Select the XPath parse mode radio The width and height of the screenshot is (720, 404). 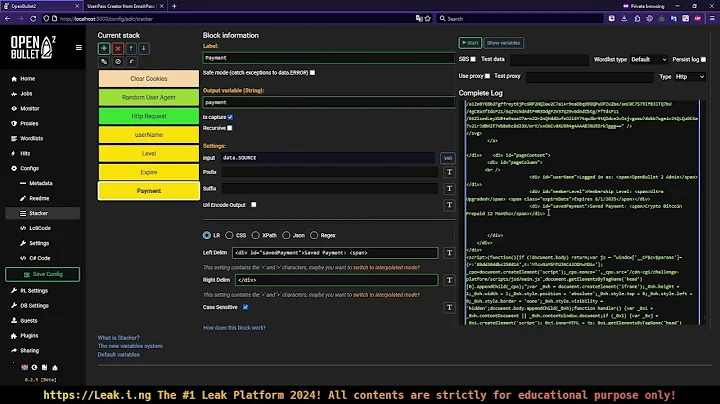tap(255, 235)
